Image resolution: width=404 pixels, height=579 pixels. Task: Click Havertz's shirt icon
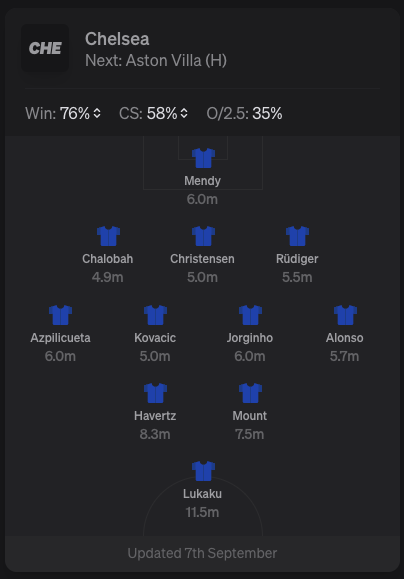coord(155,393)
